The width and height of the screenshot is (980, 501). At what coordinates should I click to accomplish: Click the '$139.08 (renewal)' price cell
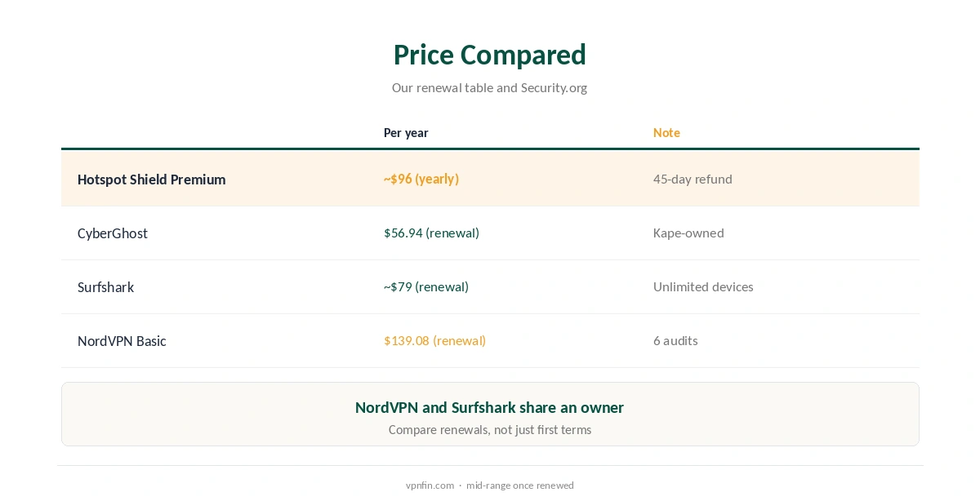pos(435,340)
